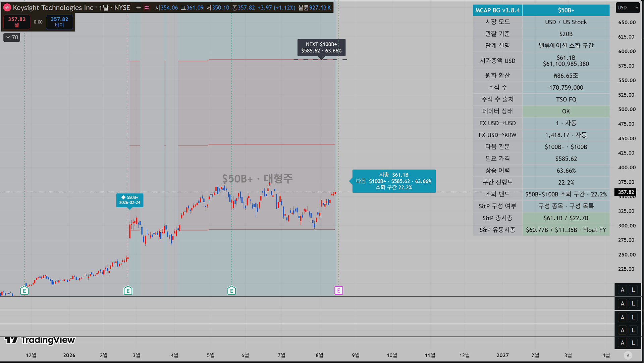Click the 시장 모드 row label

click(497, 22)
